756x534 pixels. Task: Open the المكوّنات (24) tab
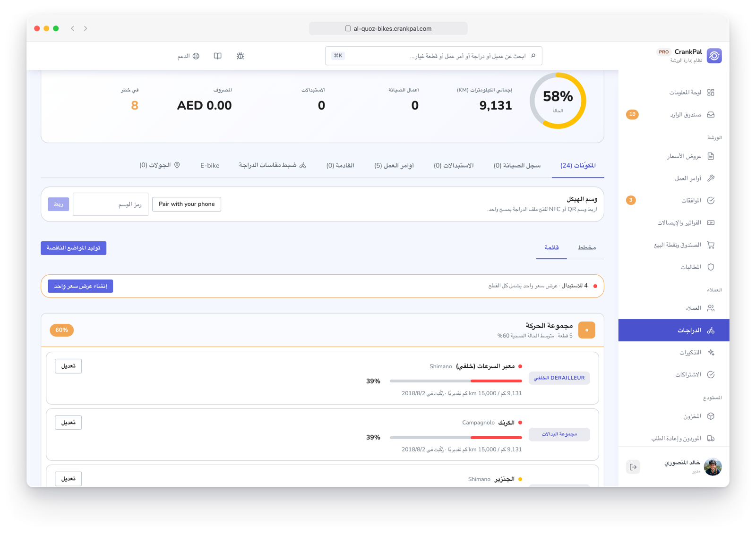[x=578, y=165]
